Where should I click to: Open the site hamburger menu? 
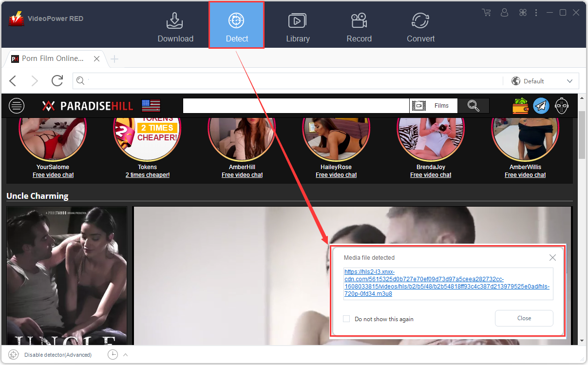click(x=17, y=105)
